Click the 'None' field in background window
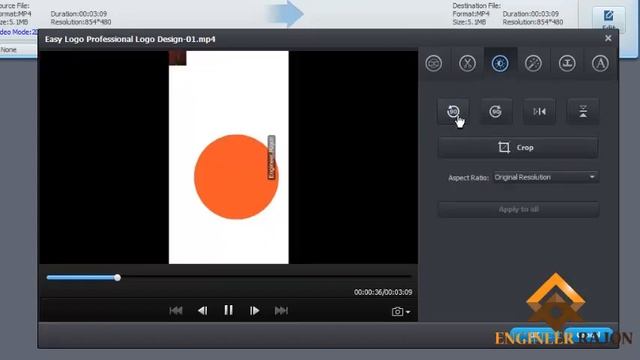The height and width of the screenshot is (360, 640). pyautogui.click(x=18, y=50)
